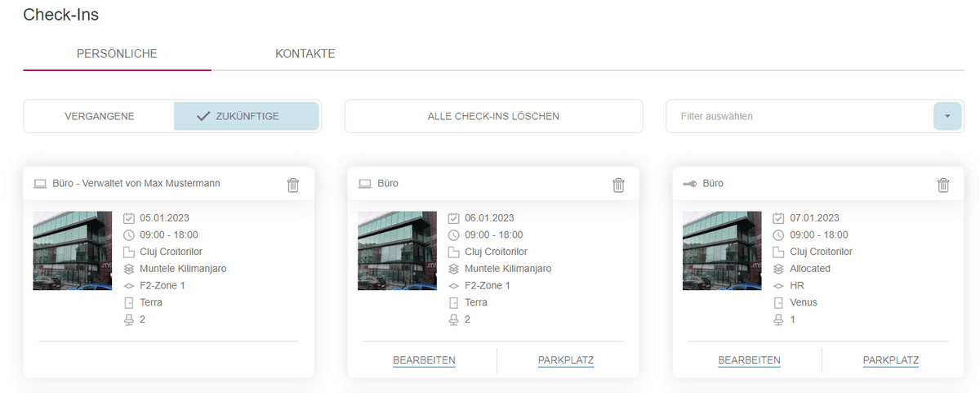The height and width of the screenshot is (393, 980).
Task: Click the key icon on third Büro card
Action: [x=689, y=184]
